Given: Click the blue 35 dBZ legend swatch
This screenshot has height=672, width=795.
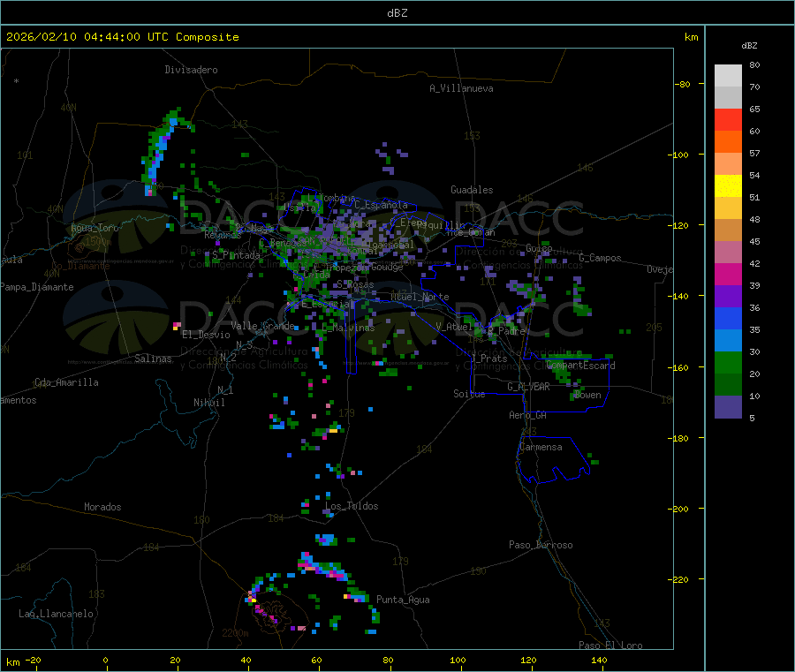Looking at the screenshot, I should click(x=728, y=318).
